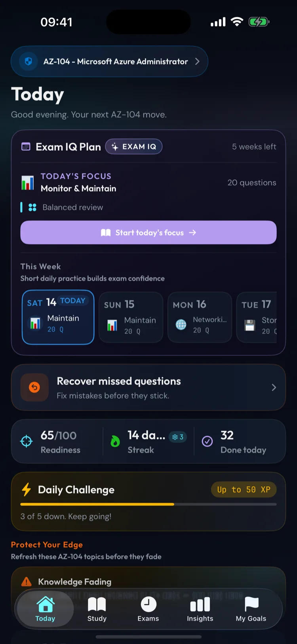Choose the Sunday 15 Maintain card
Image resolution: width=297 pixels, height=644 pixels.
pos(131,317)
